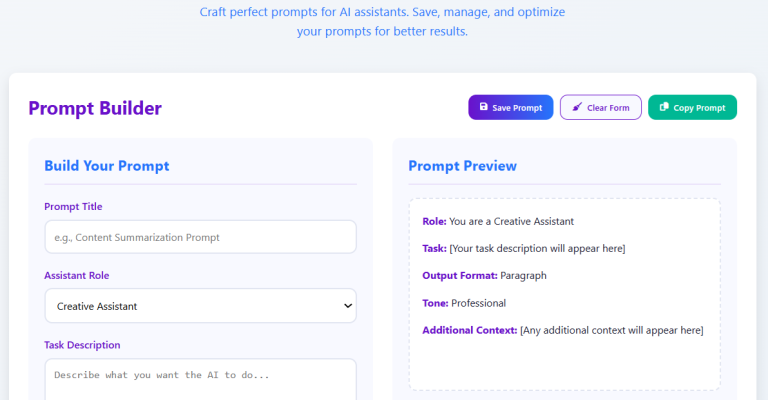
Task: Click the broom icon on Clear Form
Action: pyautogui.click(x=576, y=107)
